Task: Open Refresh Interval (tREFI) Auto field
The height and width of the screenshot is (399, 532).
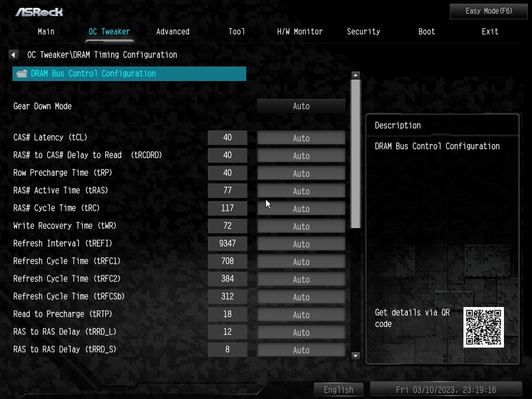Action: [x=301, y=244]
